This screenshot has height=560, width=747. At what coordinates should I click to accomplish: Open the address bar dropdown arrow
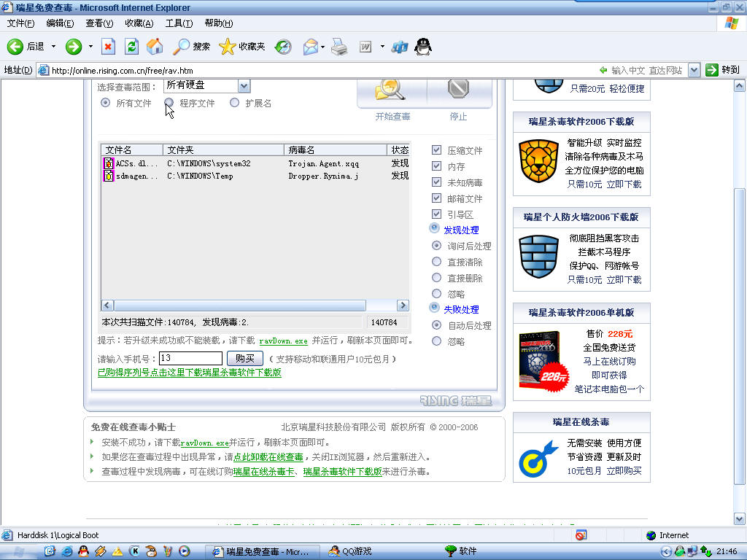coord(694,71)
